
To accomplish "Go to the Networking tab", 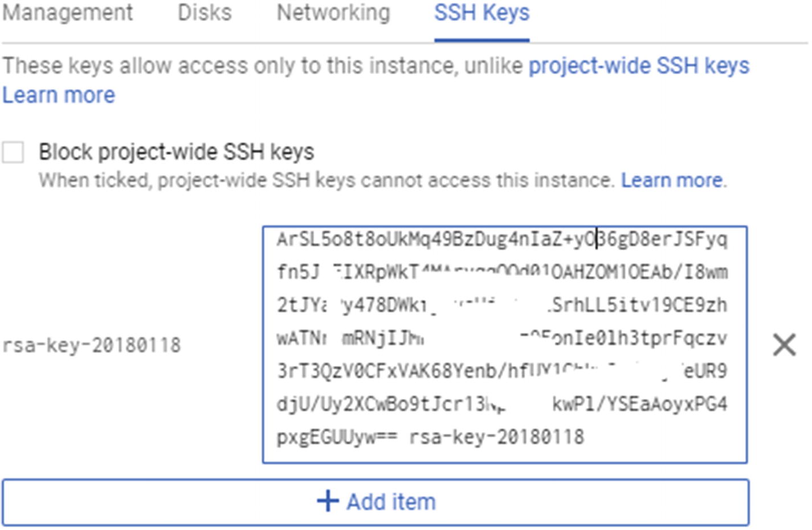I will [333, 13].
